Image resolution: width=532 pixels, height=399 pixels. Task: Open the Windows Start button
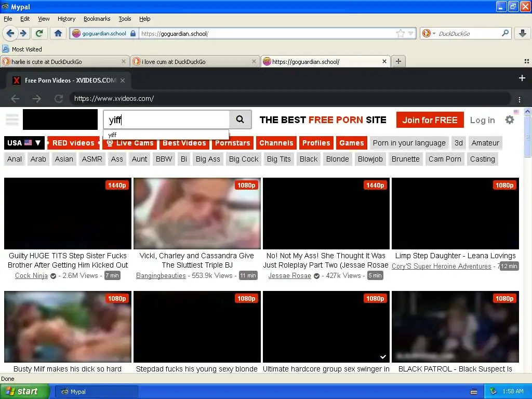coord(25,392)
